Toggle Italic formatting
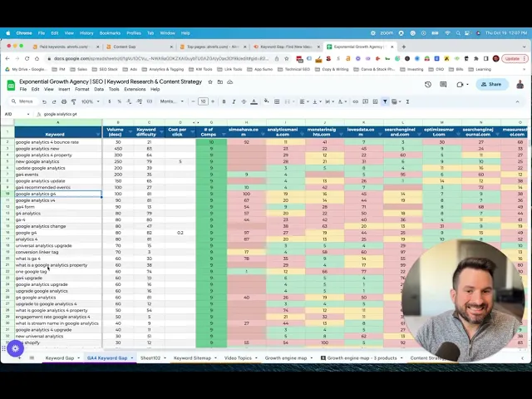Image resolution: width=532 pixels, height=399 pixels. coord(234,101)
